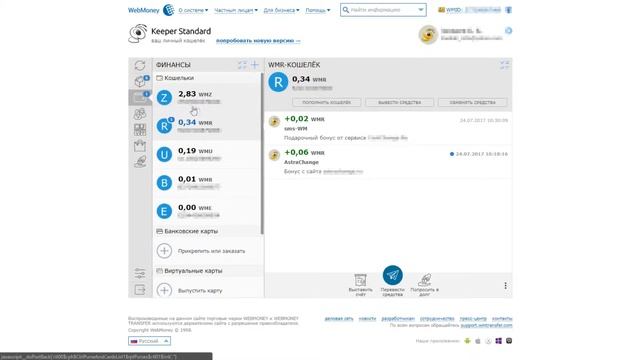The height and width of the screenshot is (360, 640).
Task: Open the cube messages icon in the sidebar
Action: pos(140,81)
